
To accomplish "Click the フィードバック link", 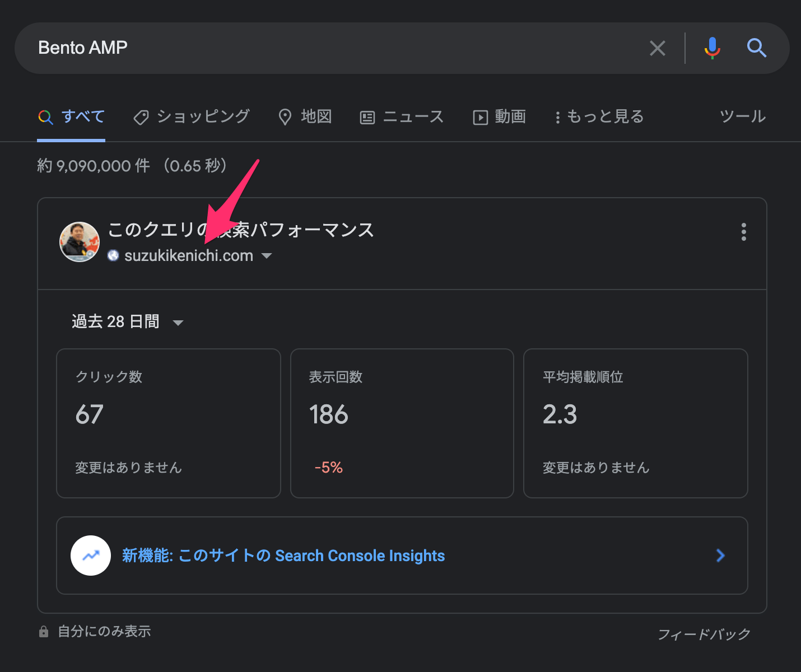I will (704, 634).
